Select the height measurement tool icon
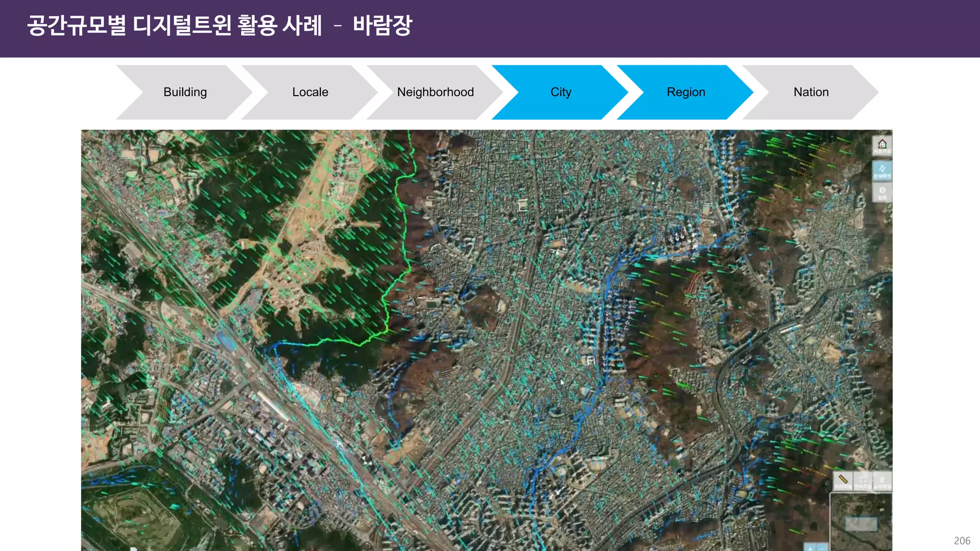The height and width of the screenshot is (551, 980). click(882, 481)
